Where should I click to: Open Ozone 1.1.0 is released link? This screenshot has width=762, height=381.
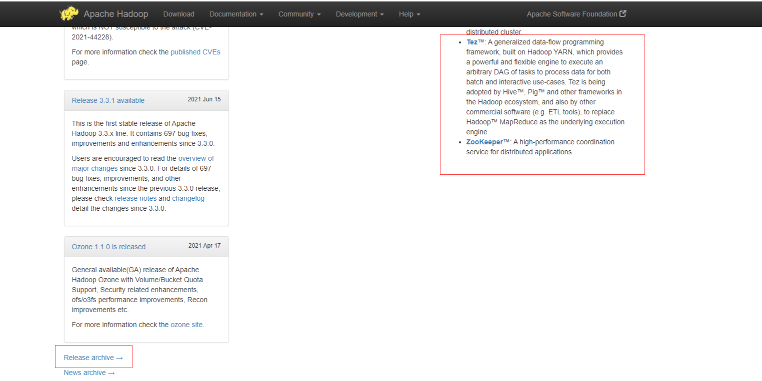[108, 246]
